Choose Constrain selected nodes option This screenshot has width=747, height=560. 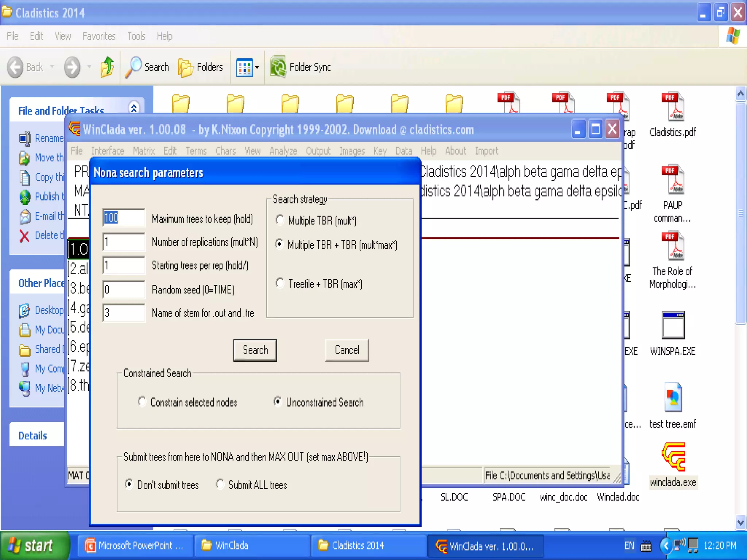point(142,402)
